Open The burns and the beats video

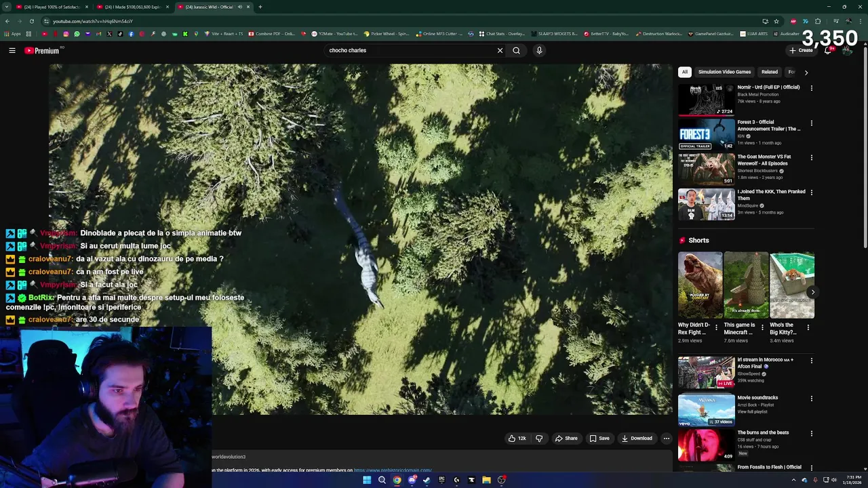[706, 445]
